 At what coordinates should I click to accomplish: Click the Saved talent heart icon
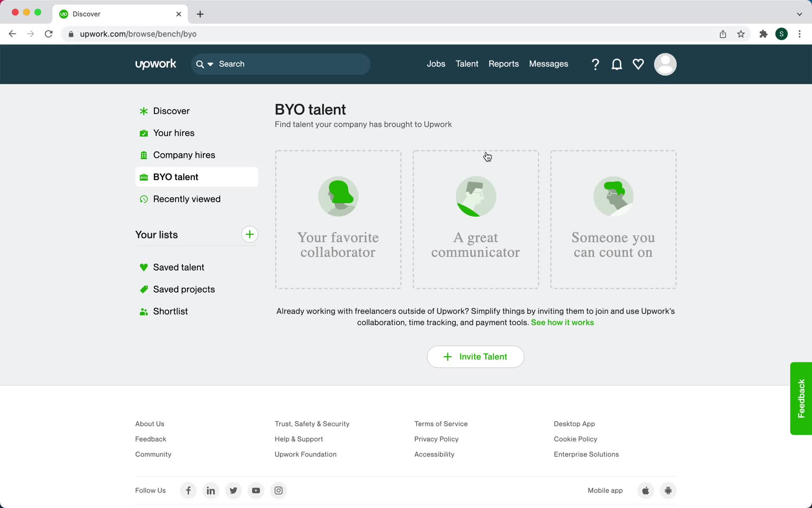point(144,267)
